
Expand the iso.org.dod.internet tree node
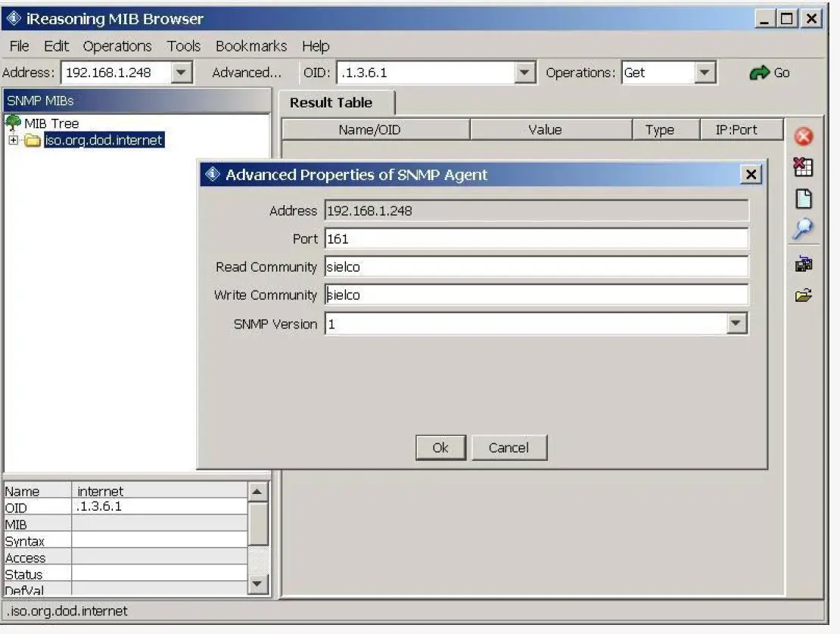pyautogui.click(x=13, y=140)
